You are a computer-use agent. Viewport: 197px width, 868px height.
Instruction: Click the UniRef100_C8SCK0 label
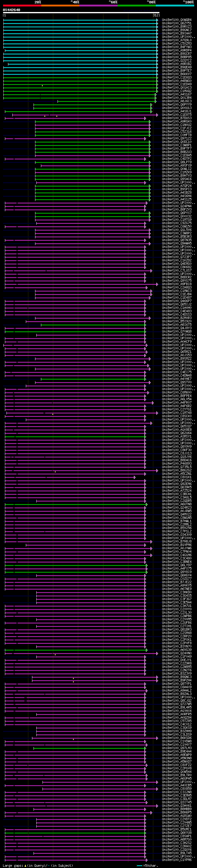177,416
